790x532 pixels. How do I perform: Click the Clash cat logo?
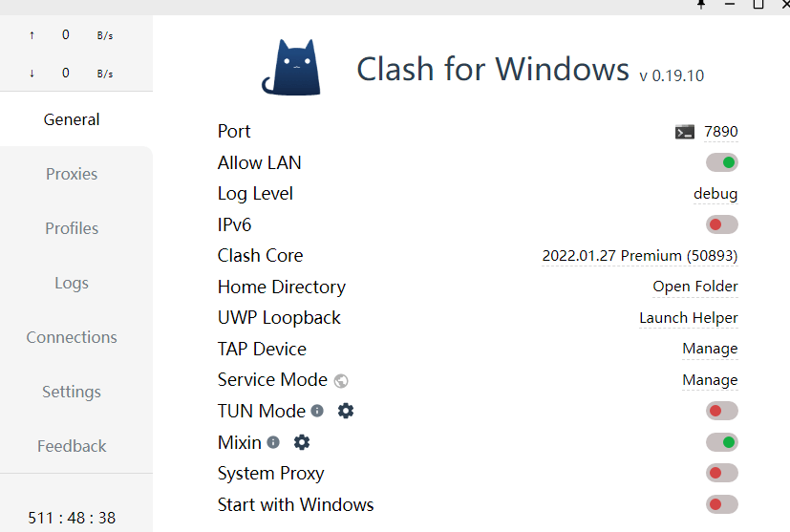pos(294,67)
